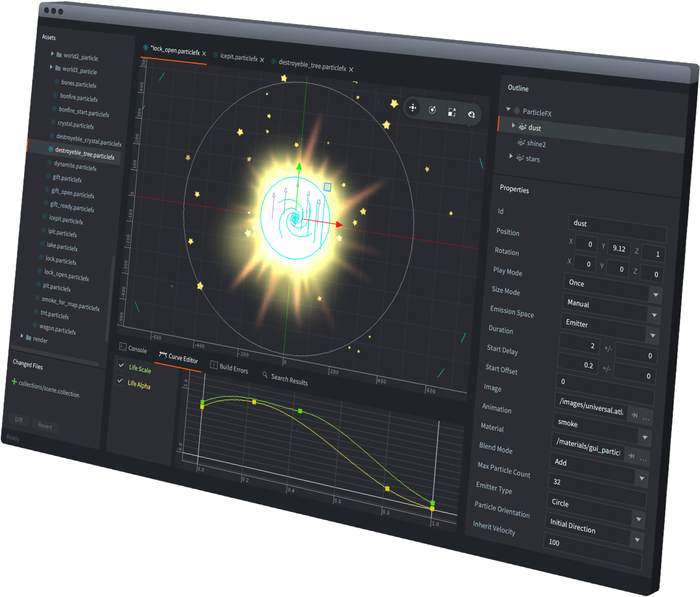Click the Diff button under Changed Files
The height and width of the screenshot is (597, 700).
18,420
